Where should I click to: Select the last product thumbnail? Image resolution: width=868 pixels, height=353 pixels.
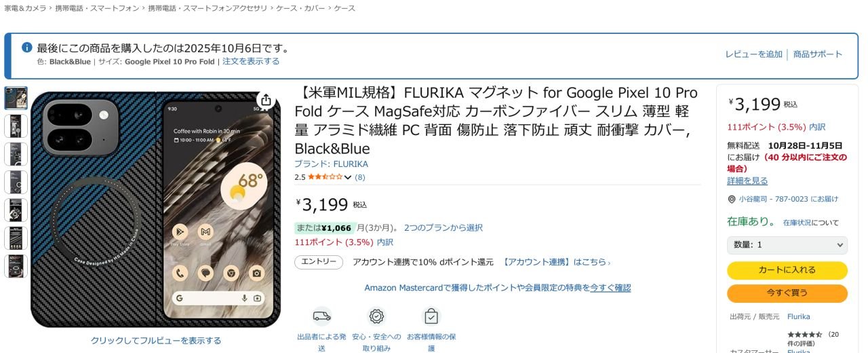(16, 265)
